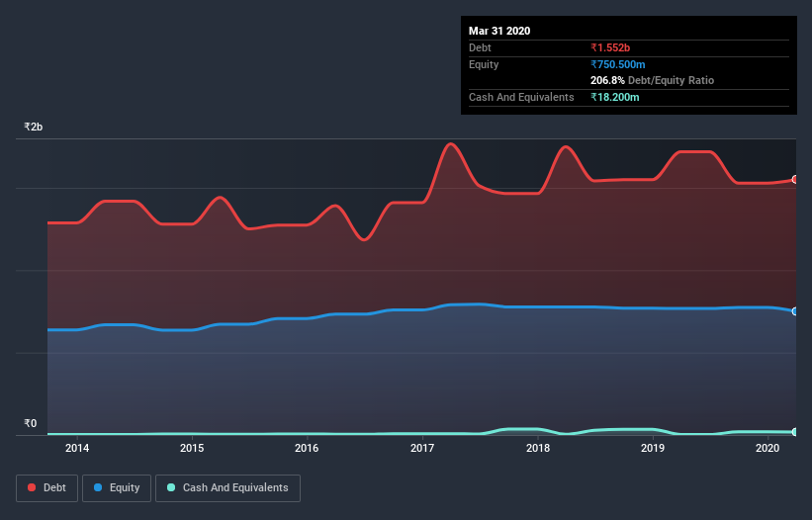Click the ₹0 y-axis label
Screen dimensions: 812x520
31,423
